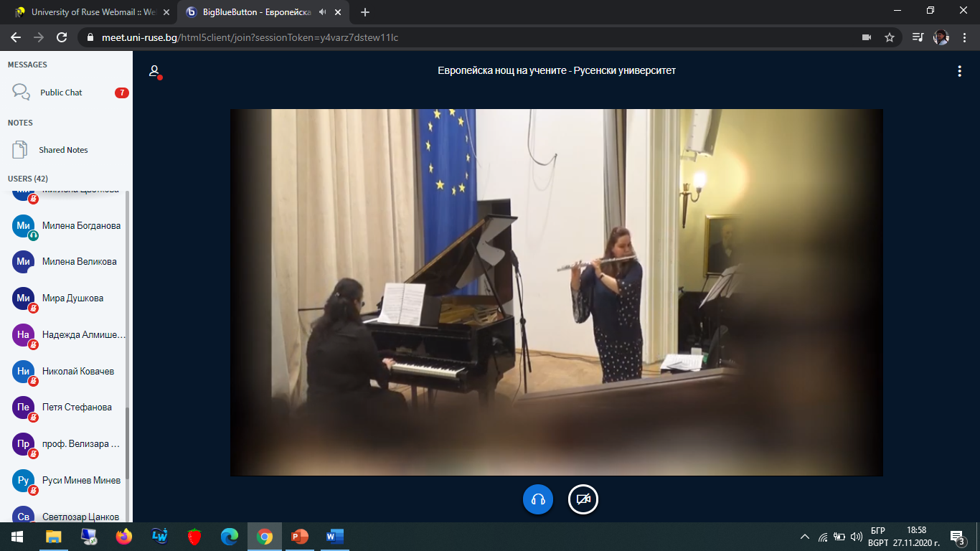980x551 pixels.
Task: Open the media control icon in toolbar
Action: (918, 37)
